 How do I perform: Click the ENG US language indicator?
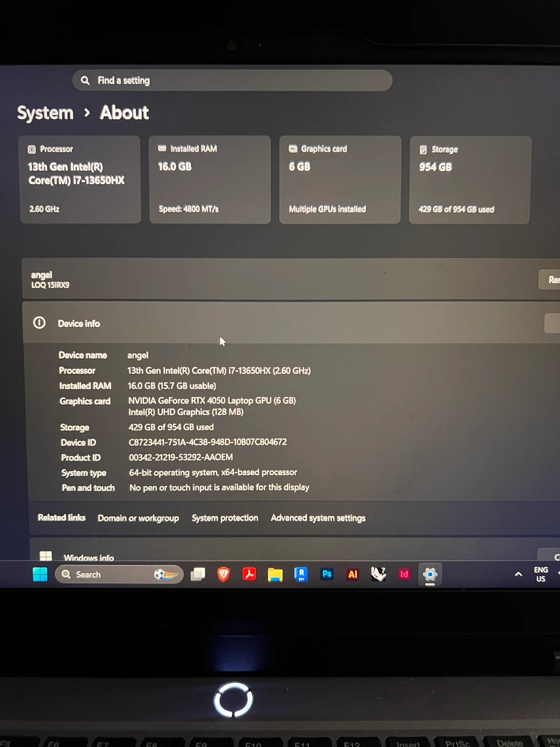point(541,574)
